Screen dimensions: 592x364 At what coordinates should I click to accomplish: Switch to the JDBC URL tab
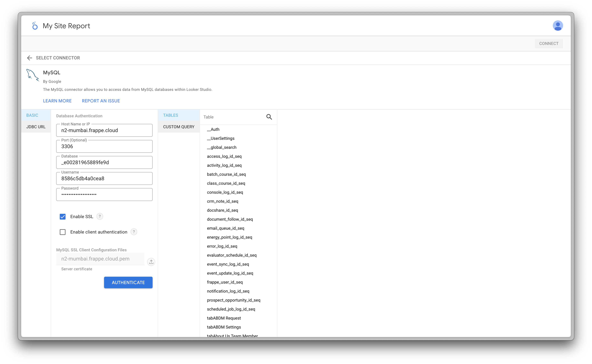coord(36,127)
